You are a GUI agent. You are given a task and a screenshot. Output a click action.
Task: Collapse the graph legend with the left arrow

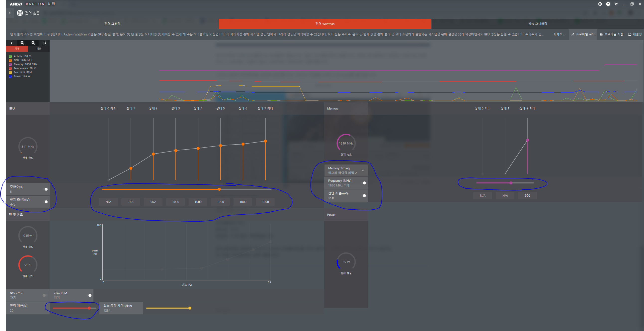pyautogui.click(x=11, y=43)
